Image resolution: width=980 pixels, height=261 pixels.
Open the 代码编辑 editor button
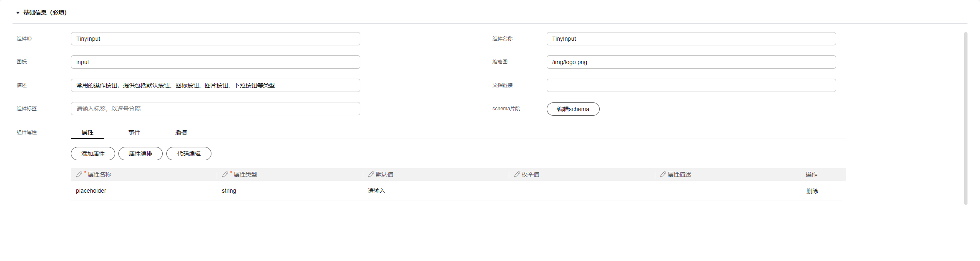click(x=189, y=154)
